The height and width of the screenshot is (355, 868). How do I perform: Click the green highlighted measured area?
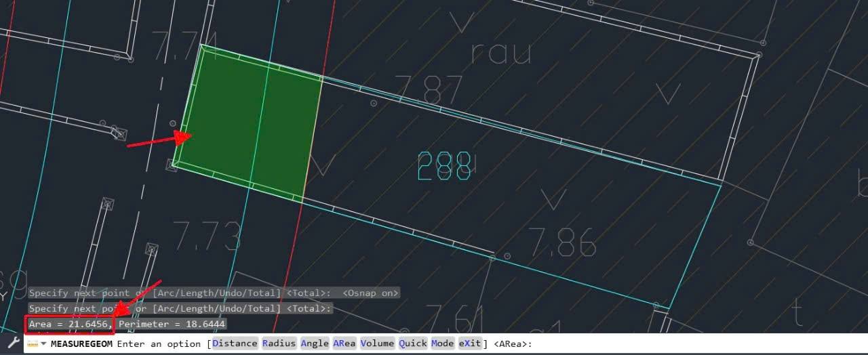click(248, 125)
